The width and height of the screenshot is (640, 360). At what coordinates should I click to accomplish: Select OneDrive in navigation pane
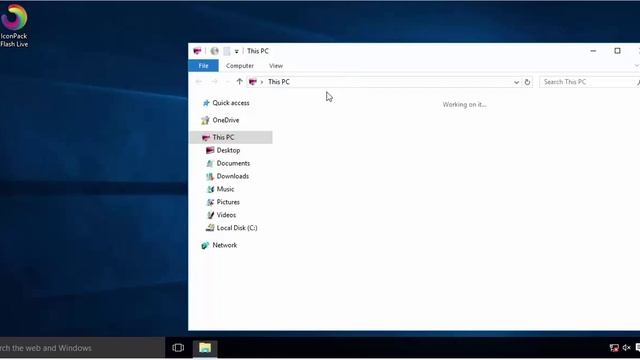pos(226,120)
